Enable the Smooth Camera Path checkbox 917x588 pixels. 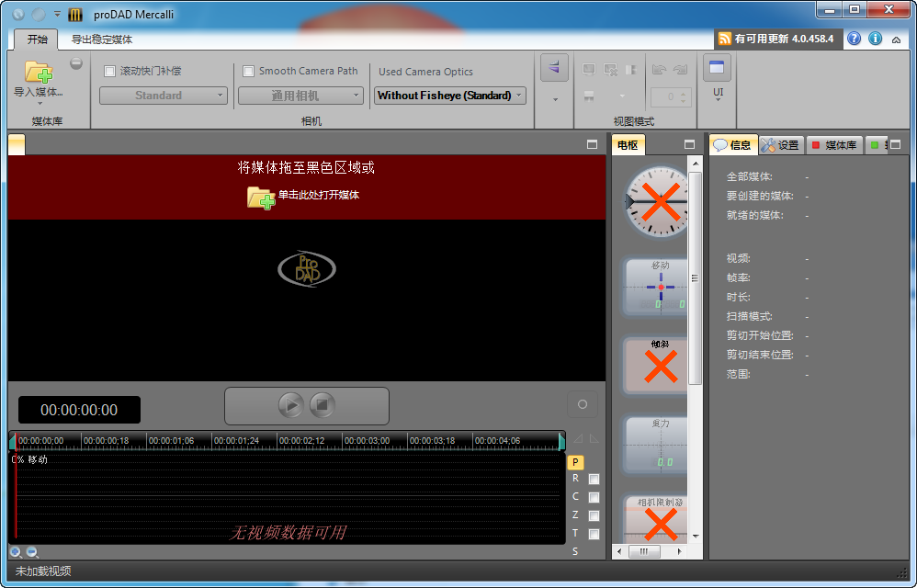(249, 72)
